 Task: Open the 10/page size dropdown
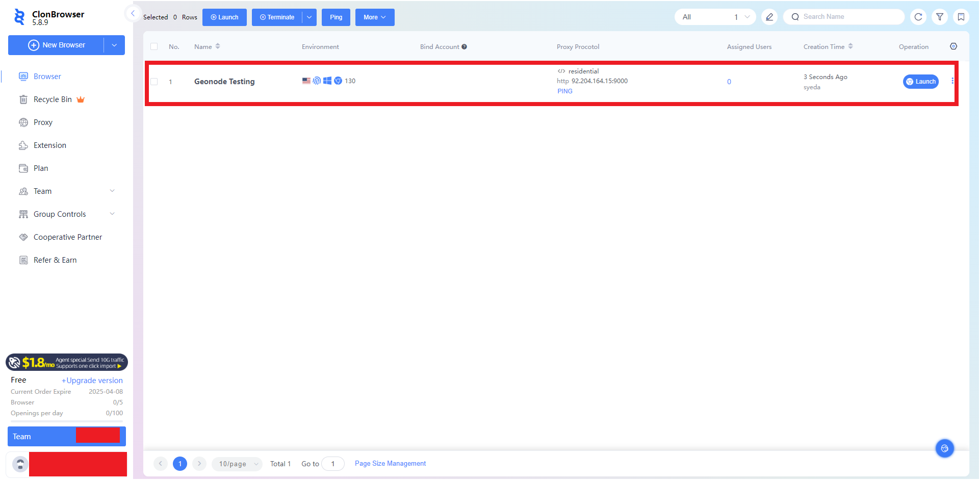click(x=238, y=464)
